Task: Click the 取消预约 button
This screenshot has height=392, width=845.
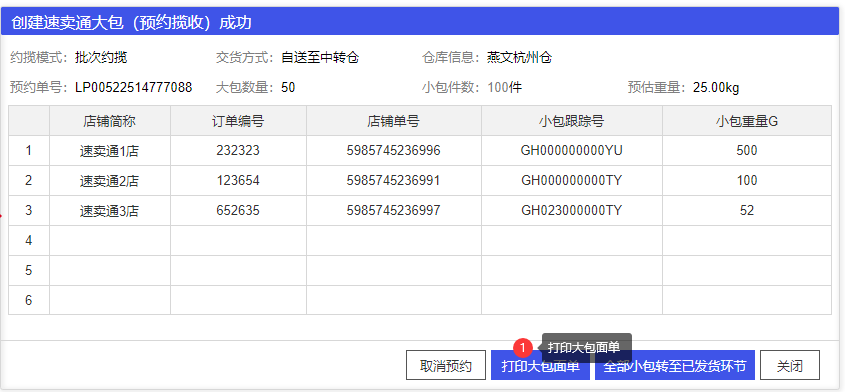Action: 446,365
